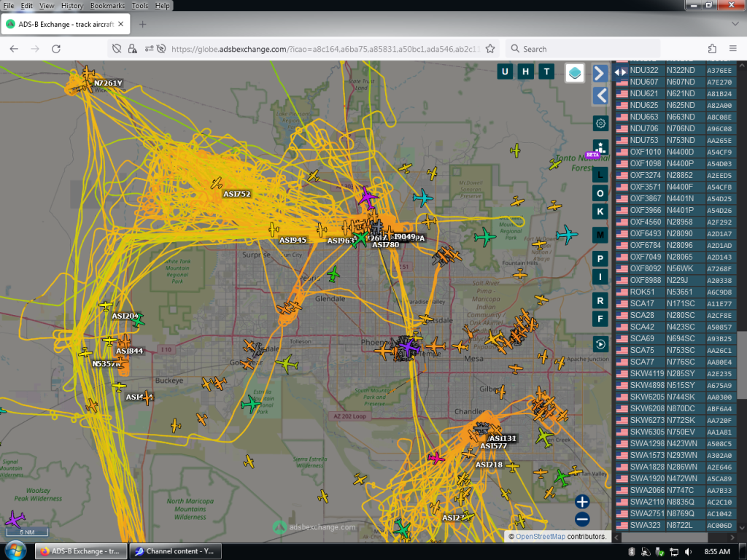The image size is (747, 560).
Task: Select ROK51 N53651 row
Action: coord(676,292)
